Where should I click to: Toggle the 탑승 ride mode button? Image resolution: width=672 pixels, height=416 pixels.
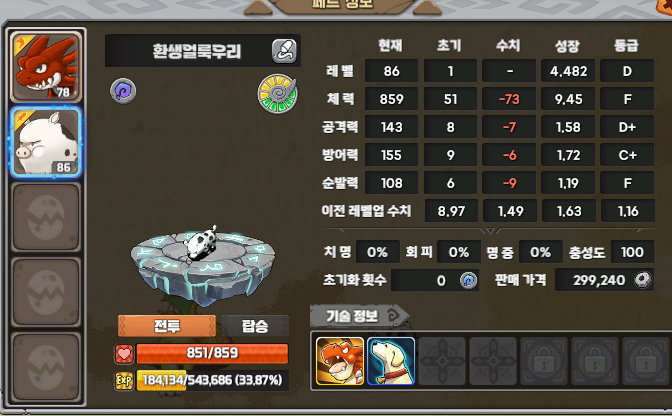(255, 326)
